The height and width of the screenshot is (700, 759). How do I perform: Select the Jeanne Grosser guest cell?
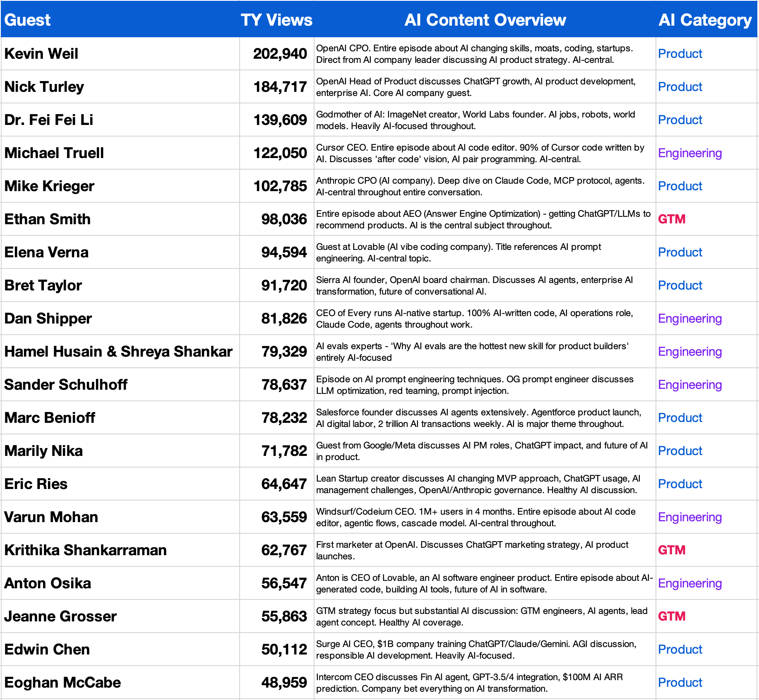coord(120,616)
